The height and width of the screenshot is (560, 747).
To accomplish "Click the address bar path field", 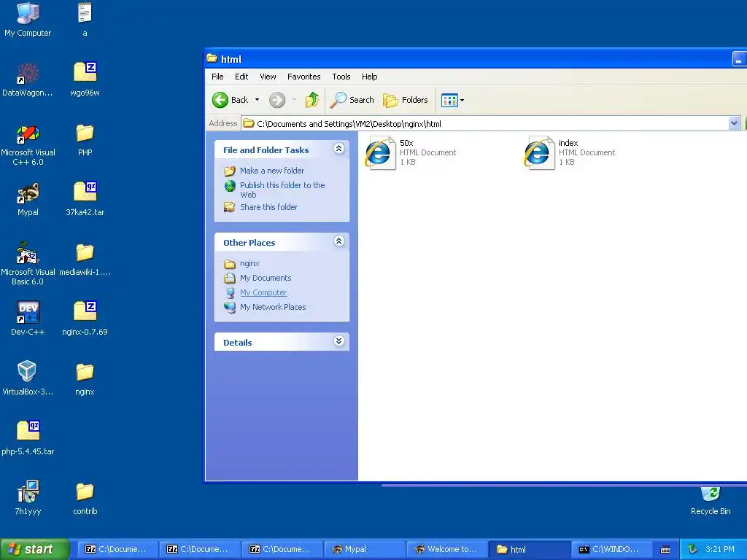I will (485, 123).
